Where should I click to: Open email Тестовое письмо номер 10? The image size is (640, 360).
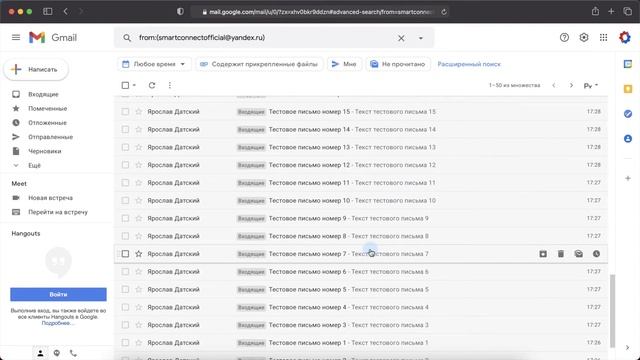(x=361, y=200)
